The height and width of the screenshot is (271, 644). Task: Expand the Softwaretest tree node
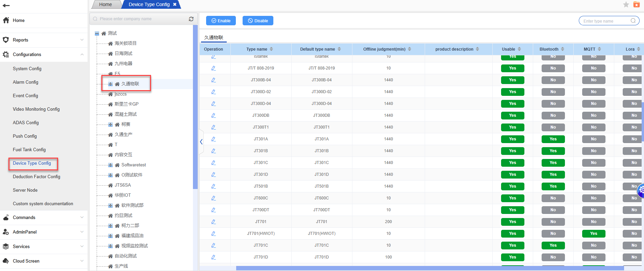pyautogui.click(x=110, y=165)
